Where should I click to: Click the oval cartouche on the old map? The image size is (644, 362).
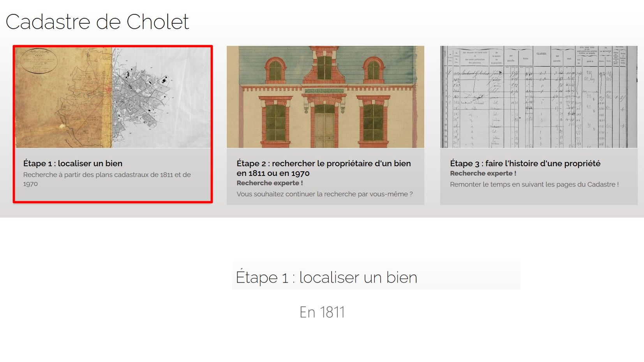[x=39, y=61]
